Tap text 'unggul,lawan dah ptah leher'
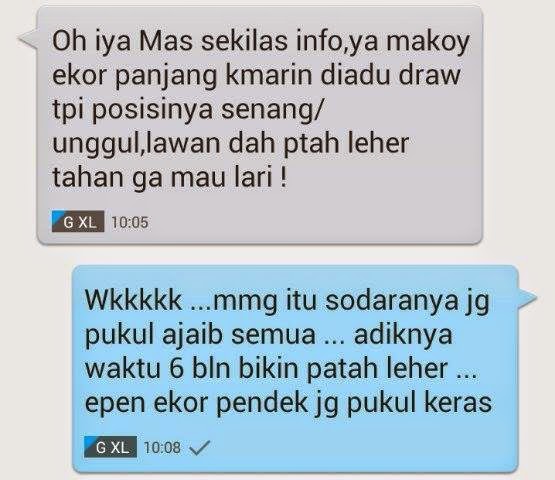This screenshot has height=480, width=555. (231, 143)
